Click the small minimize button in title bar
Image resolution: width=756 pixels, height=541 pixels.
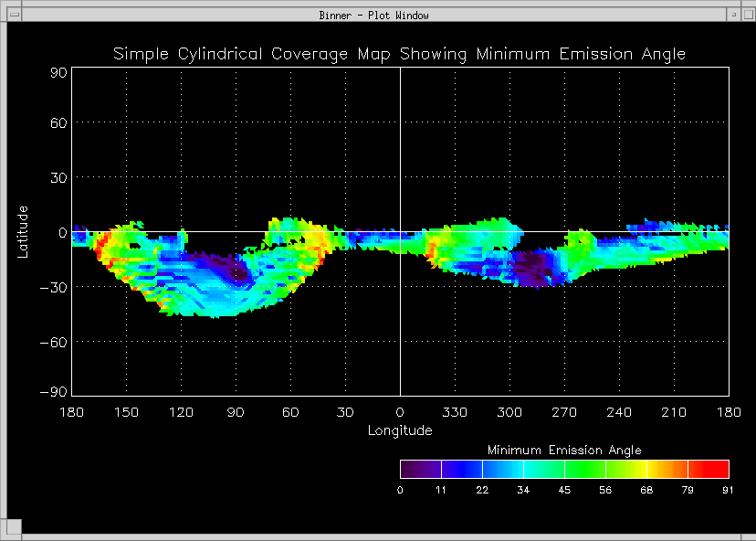coord(733,15)
